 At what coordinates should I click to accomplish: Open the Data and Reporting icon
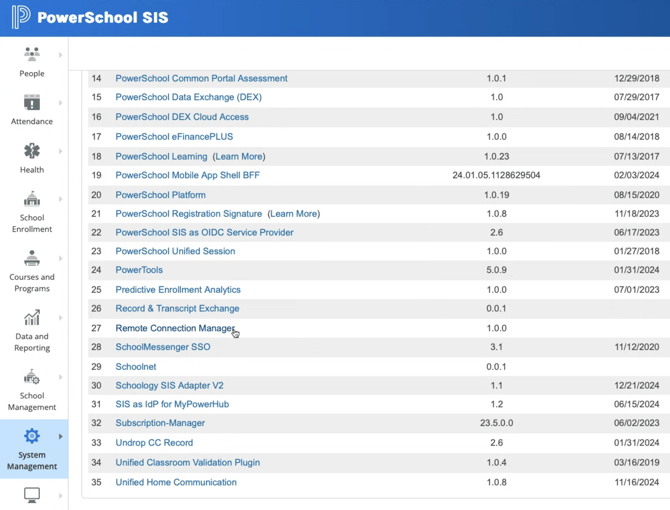tap(32, 318)
